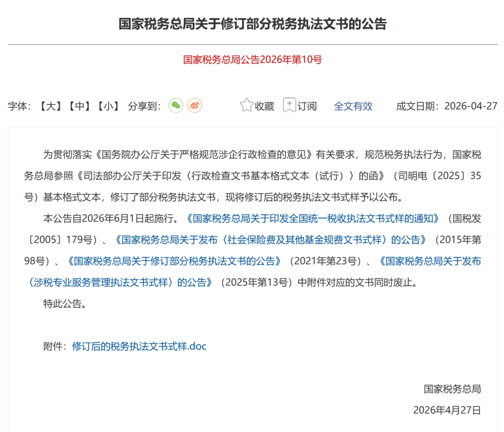The image size is (504, 432).
Task: Click the text 司明电〔2025〕35
Action: point(440,176)
